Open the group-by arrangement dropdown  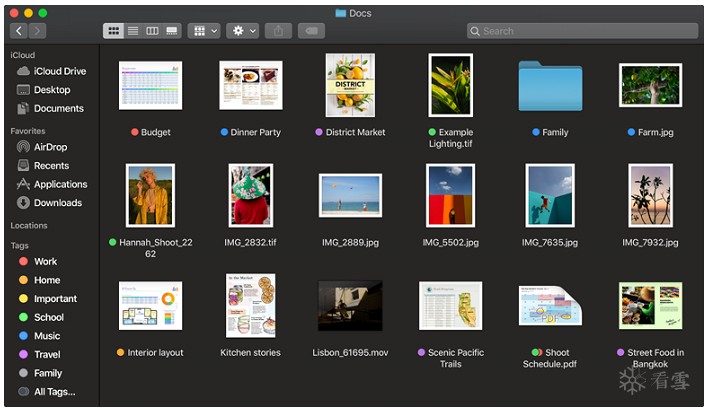pyautogui.click(x=204, y=31)
